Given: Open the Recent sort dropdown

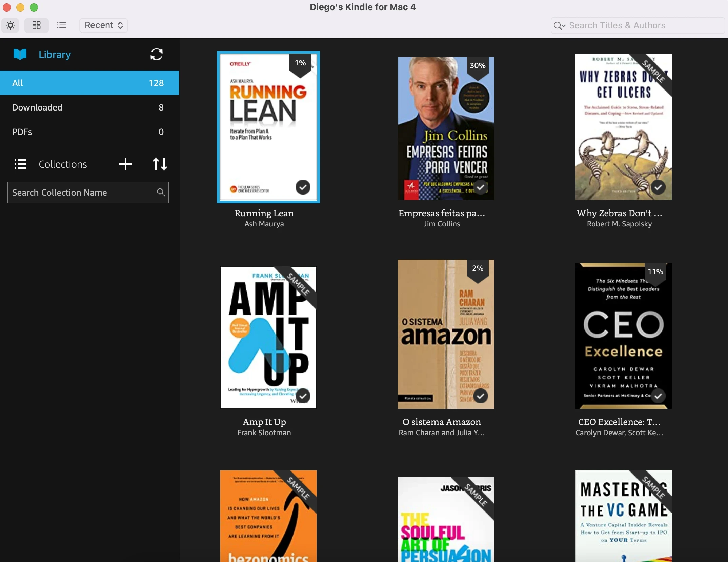Looking at the screenshot, I should click(x=103, y=25).
